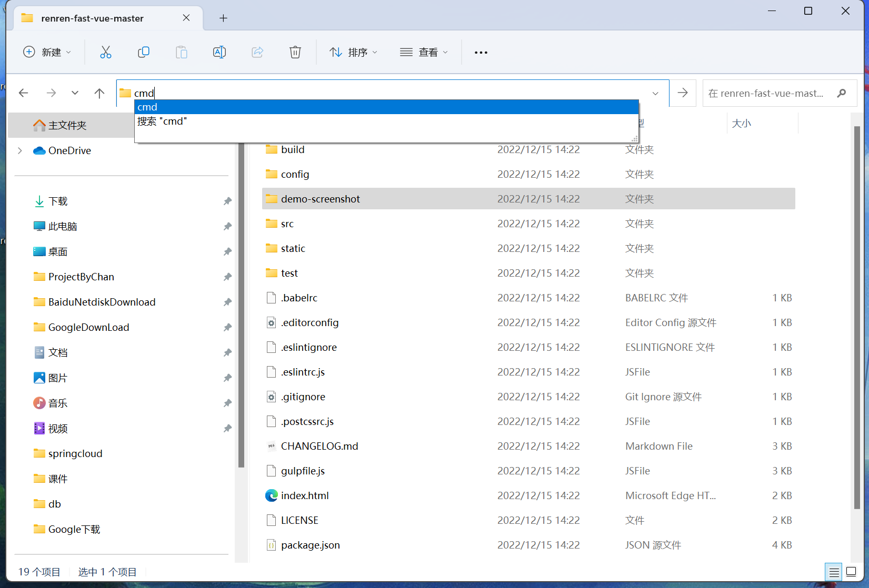Click the Cut scissors icon
Viewport: 869px width, 588px height.
click(x=106, y=52)
